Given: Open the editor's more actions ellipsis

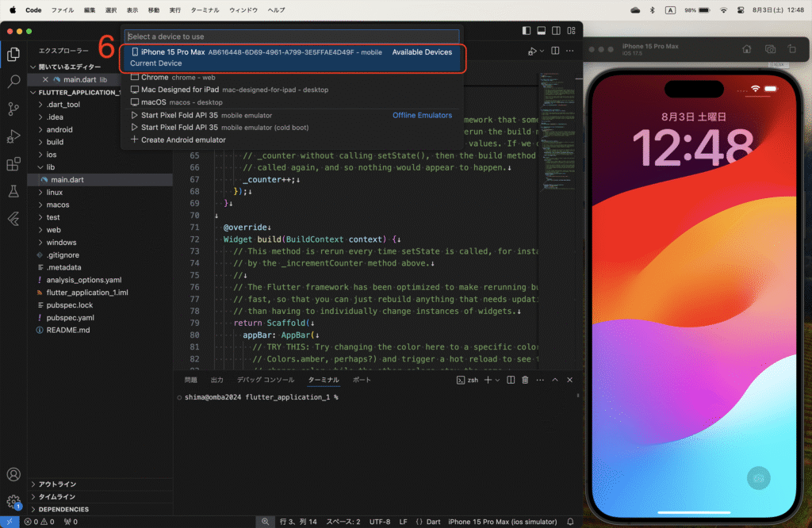Looking at the screenshot, I should point(569,51).
